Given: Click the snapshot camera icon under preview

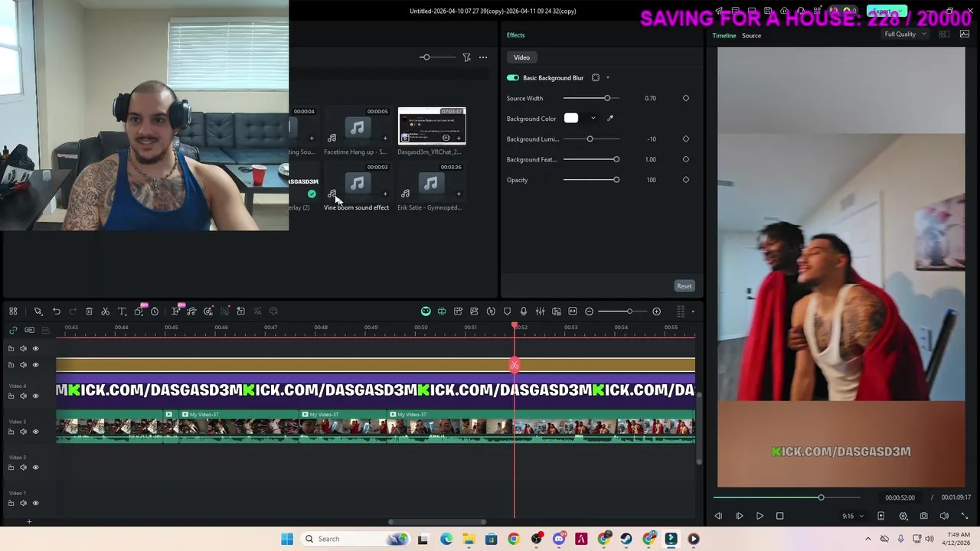Looking at the screenshot, I should [923, 516].
